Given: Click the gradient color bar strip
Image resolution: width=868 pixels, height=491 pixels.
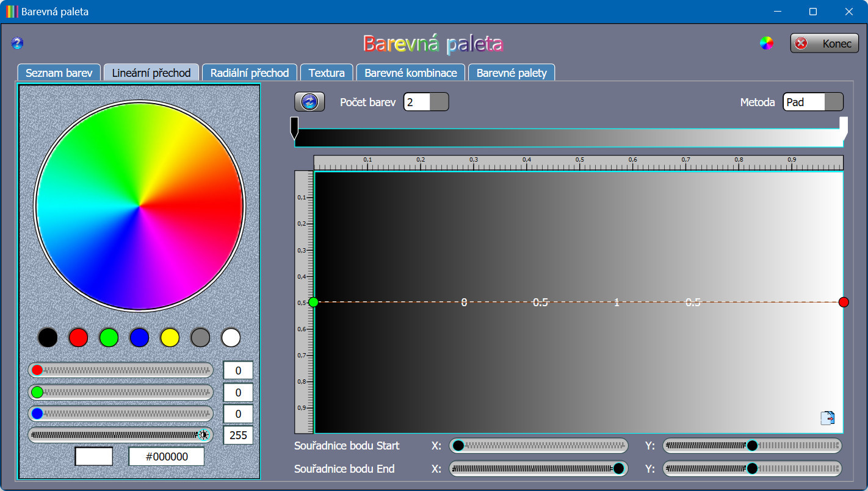Looking at the screenshot, I should click(569, 138).
